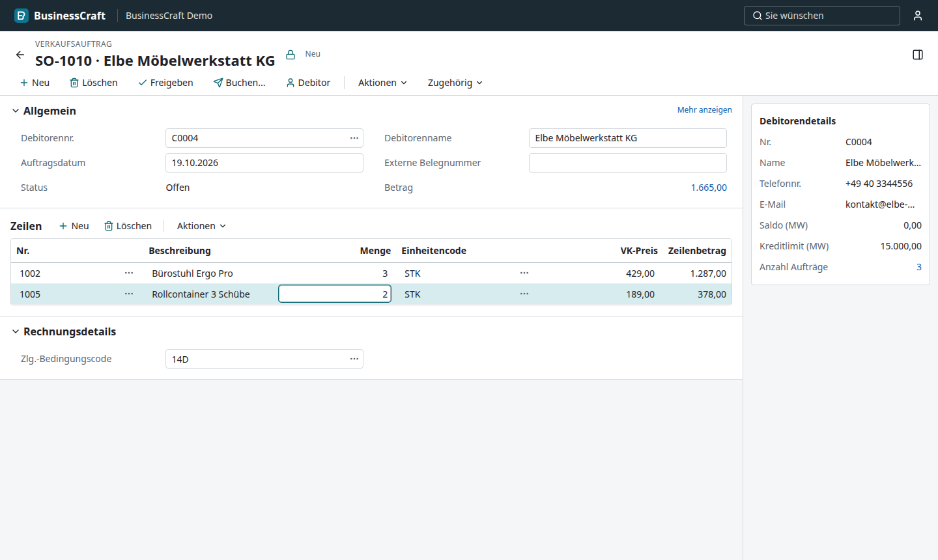Open the Debitor action
This screenshot has width=938, height=560.
[x=308, y=83]
